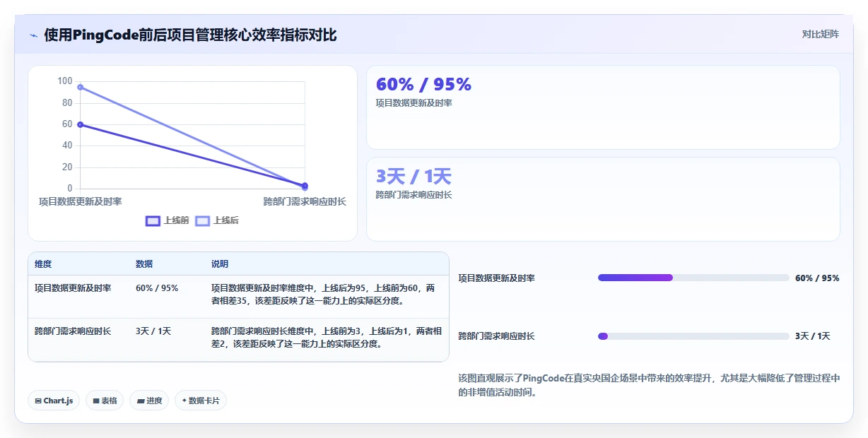Click the 项目数据更新及时率 table row label
868x438 pixels.
click(73, 288)
